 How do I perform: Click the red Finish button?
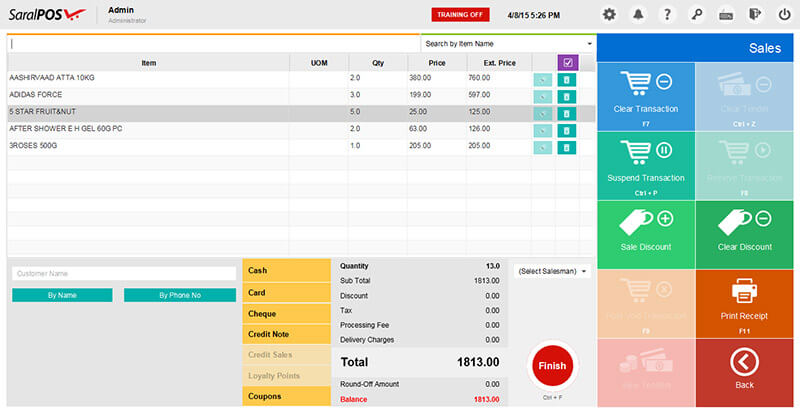pyautogui.click(x=551, y=366)
